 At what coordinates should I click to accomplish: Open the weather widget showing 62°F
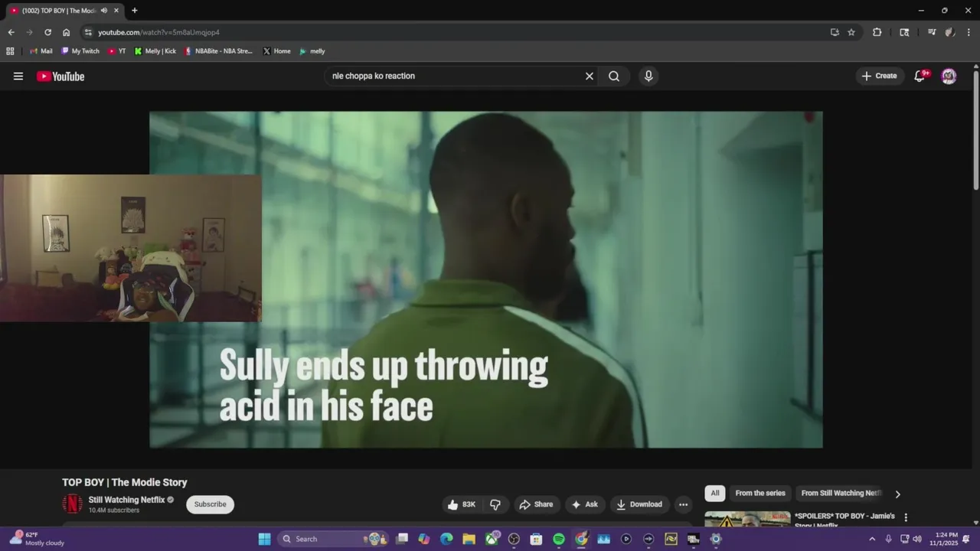coord(37,539)
